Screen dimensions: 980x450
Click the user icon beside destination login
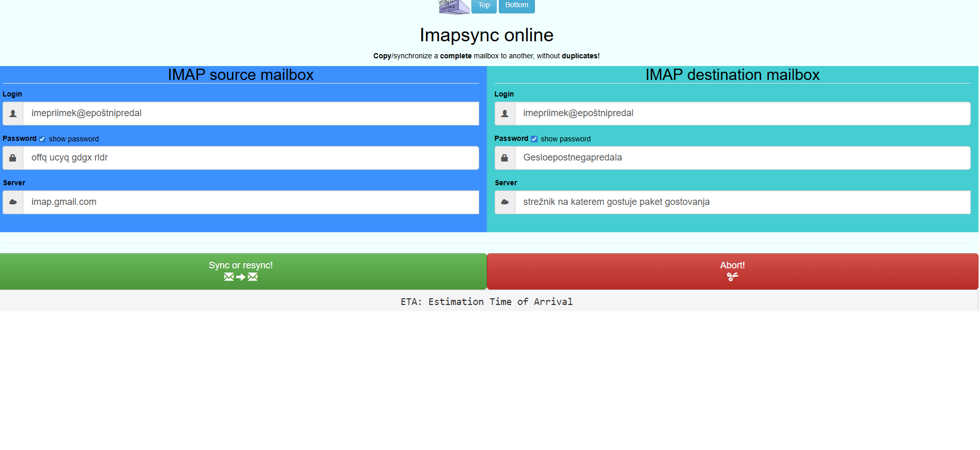point(505,114)
